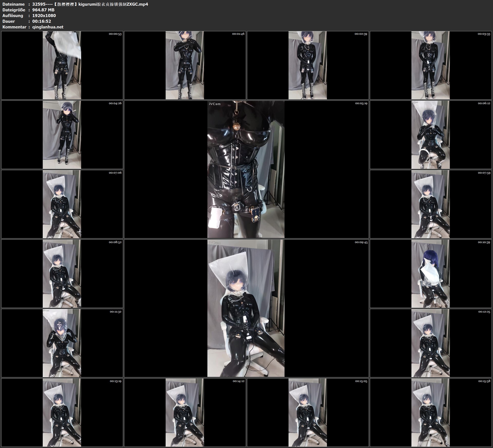The height and width of the screenshot is (448, 493).
Task: Open the thumbnail marked 00:02:39
Action: tap(308, 65)
